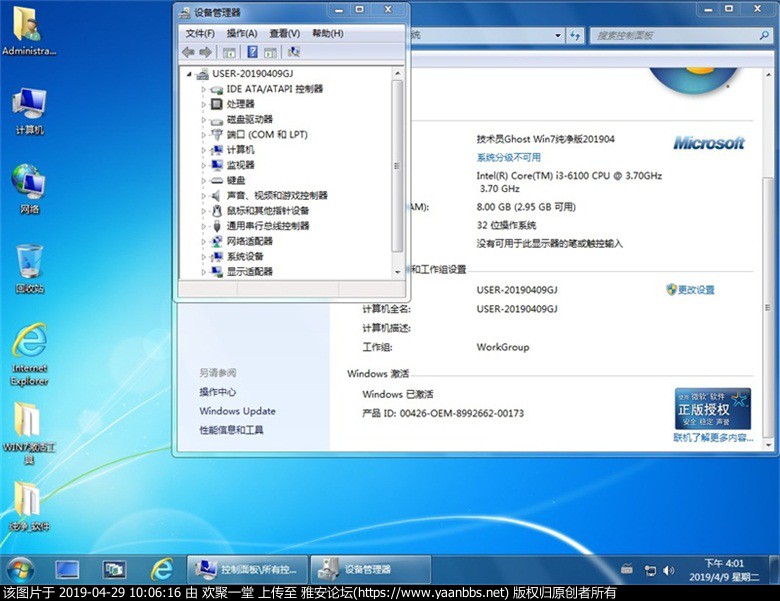The height and width of the screenshot is (601, 780).
Task: Click the Back arrow in Device Manager toolbar
Action: tap(188, 52)
